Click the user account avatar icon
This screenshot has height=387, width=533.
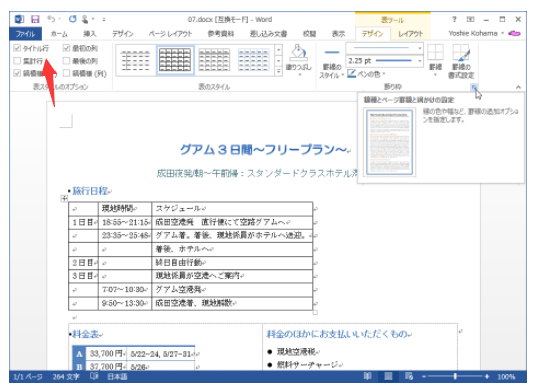[x=514, y=33]
